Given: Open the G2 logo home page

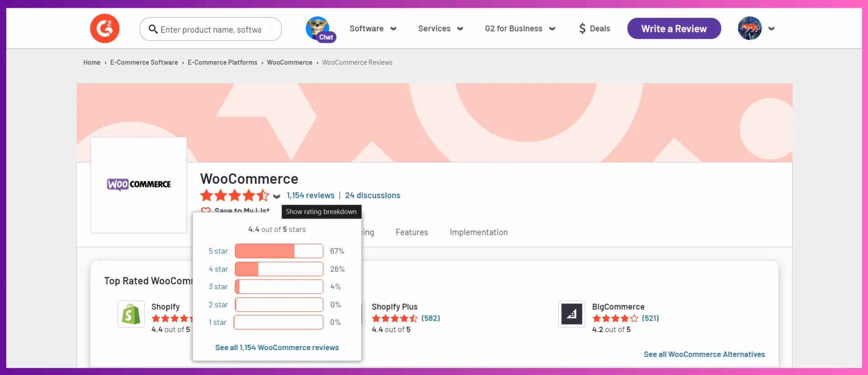Looking at the screenshot, I should click(x=104, y=28).
